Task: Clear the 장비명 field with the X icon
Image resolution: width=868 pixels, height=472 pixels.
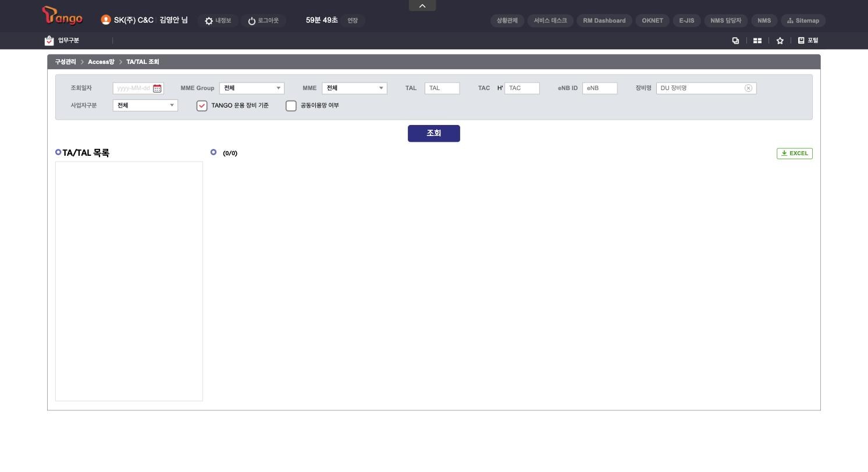Action: click(x=748, y=88)
